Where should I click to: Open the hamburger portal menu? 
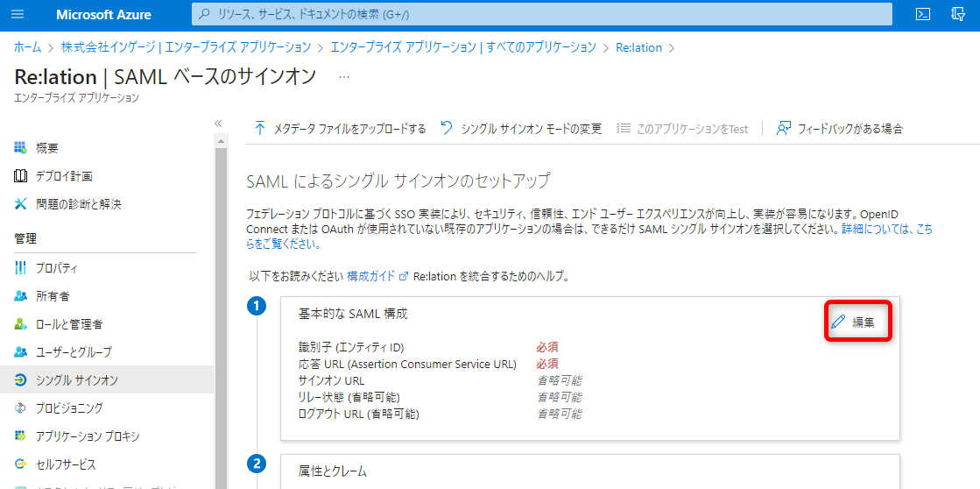pyautogui.click(x=18, y=14)
